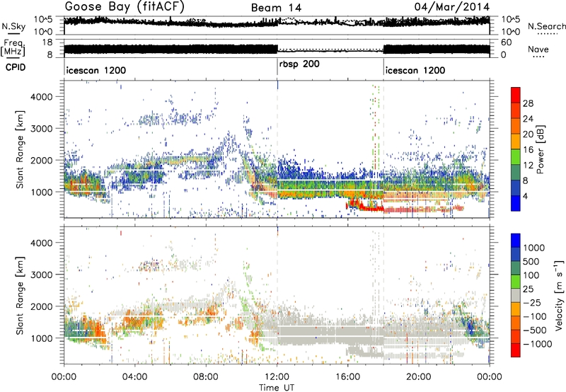
Task: Click the "Power [dB]" color bar title
Action: pyautogui.click(x=541, y=149)
